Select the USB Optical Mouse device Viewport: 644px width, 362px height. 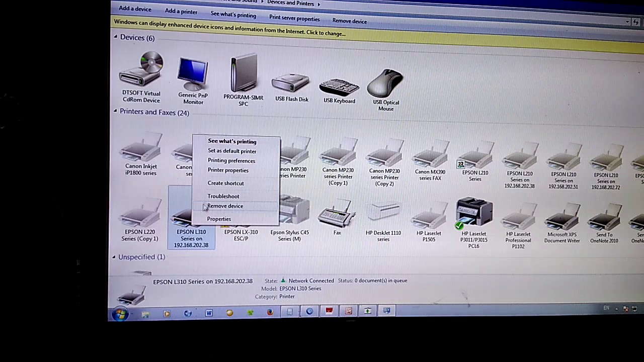(x=386, y=89)
